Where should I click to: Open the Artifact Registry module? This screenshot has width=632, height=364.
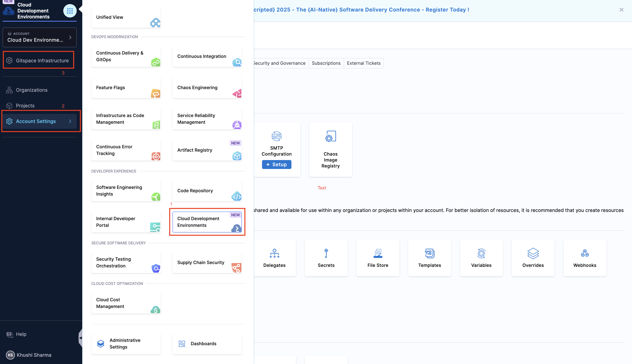[x=207, y=150]
